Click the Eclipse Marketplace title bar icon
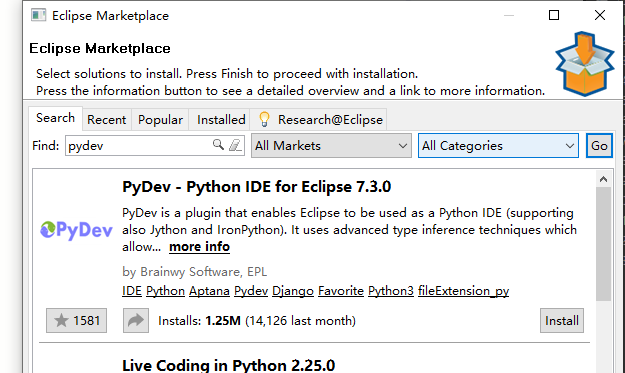This screenshot has width=625, height=373. [x=39, y=15]
